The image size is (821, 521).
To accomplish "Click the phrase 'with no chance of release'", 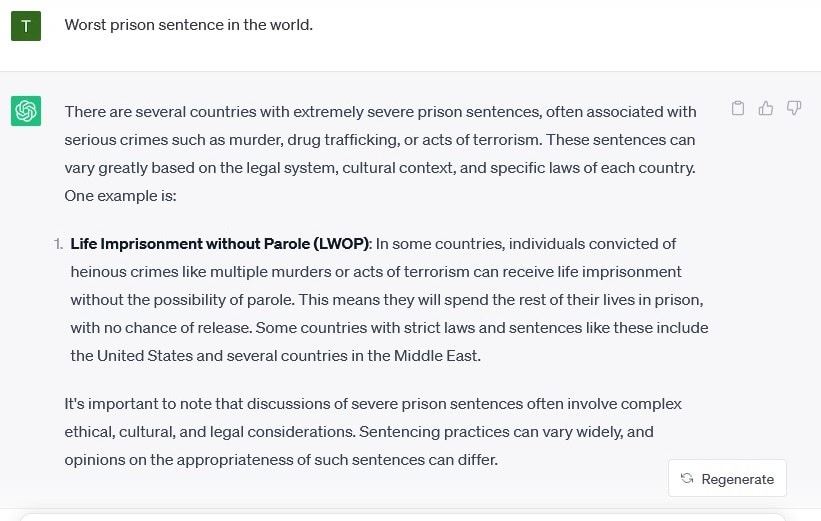I will pyautogui.click(x=161, y=328).
